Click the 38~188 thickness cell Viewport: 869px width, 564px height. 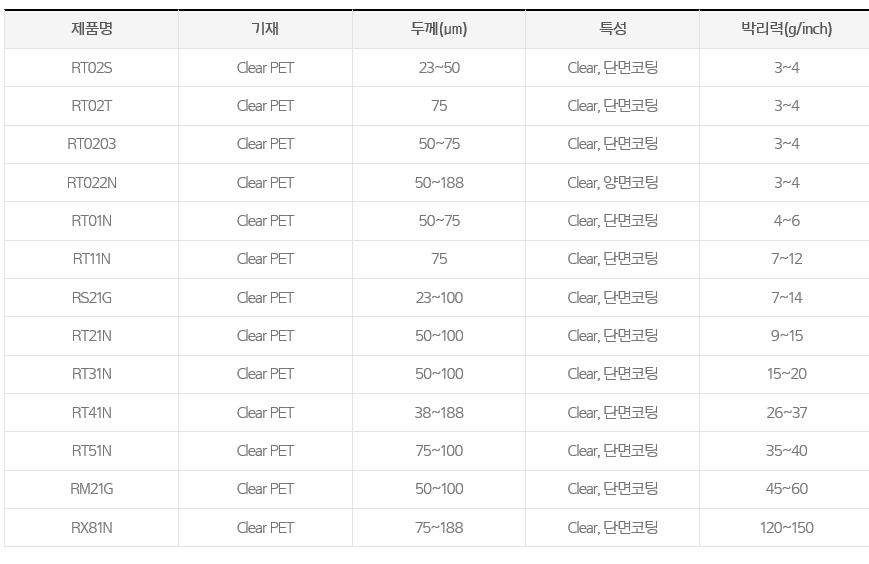[439, 413]
